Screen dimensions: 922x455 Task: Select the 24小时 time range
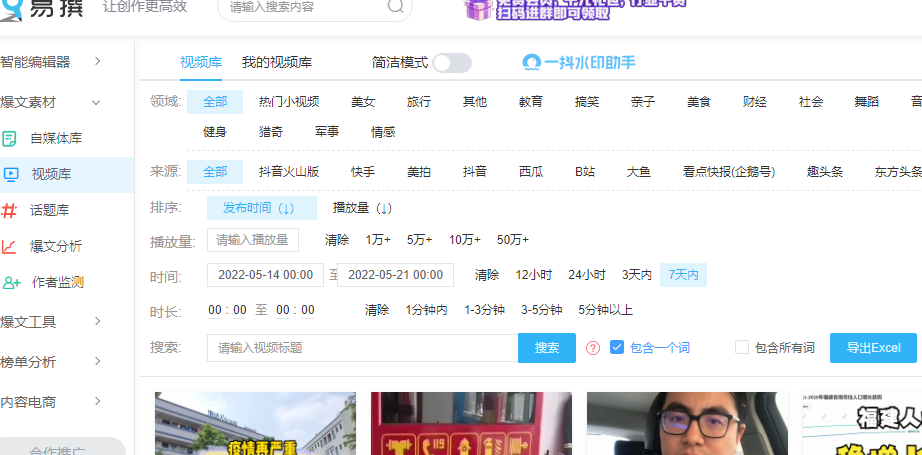pyautogui.click(x=586, y=275)
